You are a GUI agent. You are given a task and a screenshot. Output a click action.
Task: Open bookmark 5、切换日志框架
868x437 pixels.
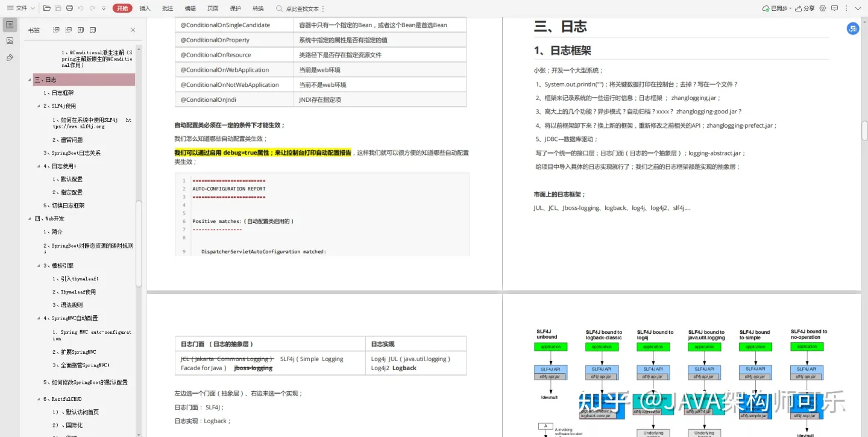tap(64, 206)
